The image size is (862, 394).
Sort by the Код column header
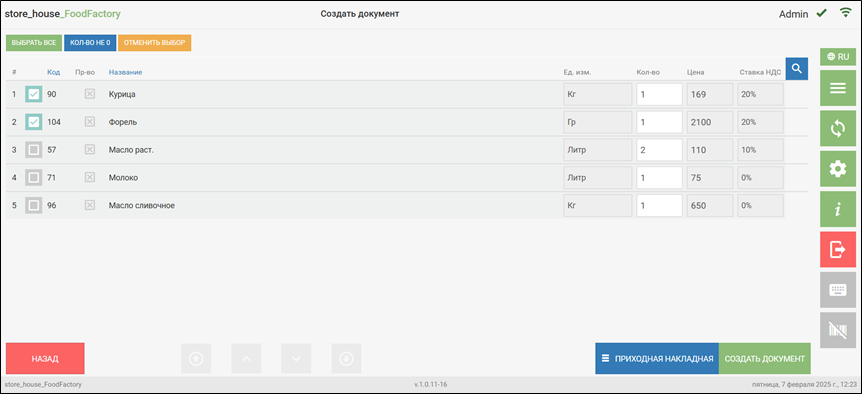[x=53, y=73]
